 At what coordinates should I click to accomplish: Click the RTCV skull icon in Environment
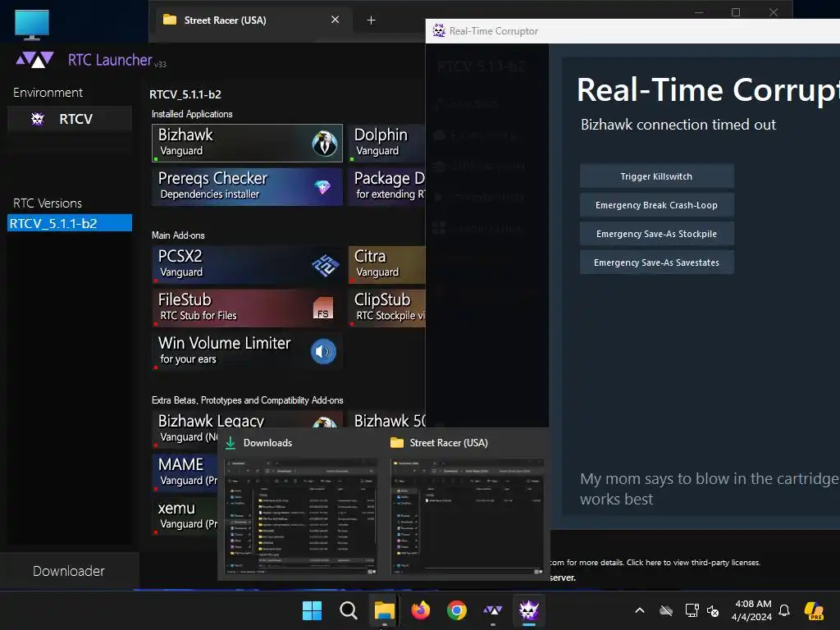(x=38, y=119)
